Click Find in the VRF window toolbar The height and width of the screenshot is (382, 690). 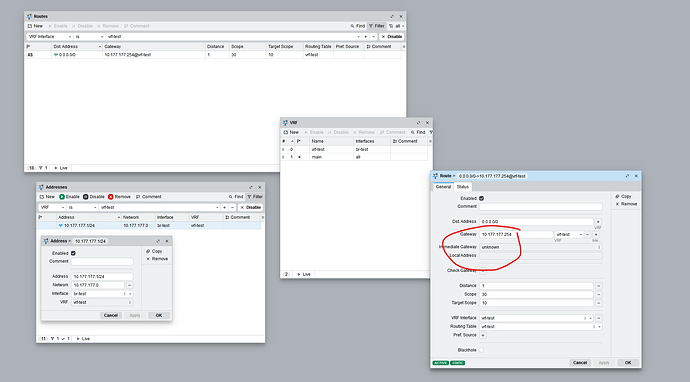pyautogui.click(x=418, y=132)
